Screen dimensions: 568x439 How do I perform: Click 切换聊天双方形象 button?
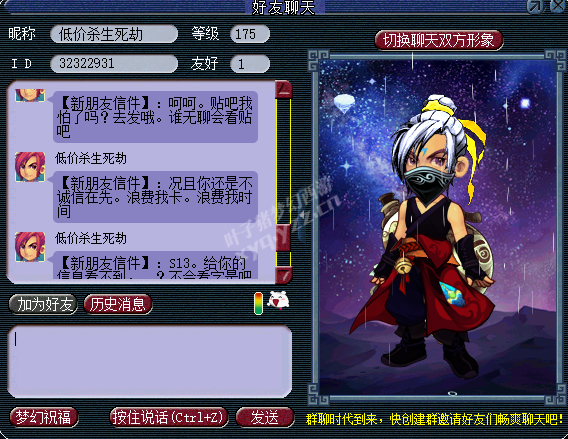click(439, 40)
